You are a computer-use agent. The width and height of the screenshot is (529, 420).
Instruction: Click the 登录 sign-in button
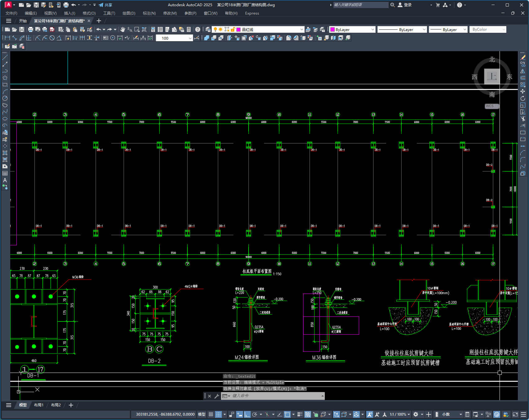coord(405,5)
